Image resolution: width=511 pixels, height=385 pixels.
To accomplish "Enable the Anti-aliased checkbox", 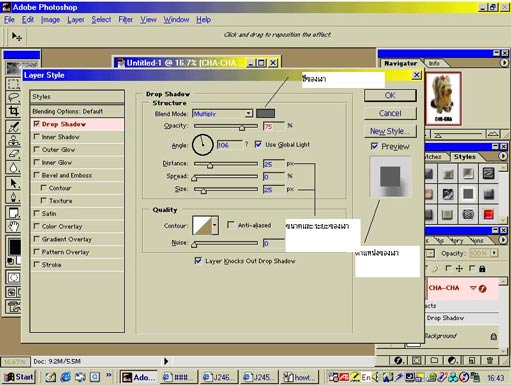I will pos(230,225).
